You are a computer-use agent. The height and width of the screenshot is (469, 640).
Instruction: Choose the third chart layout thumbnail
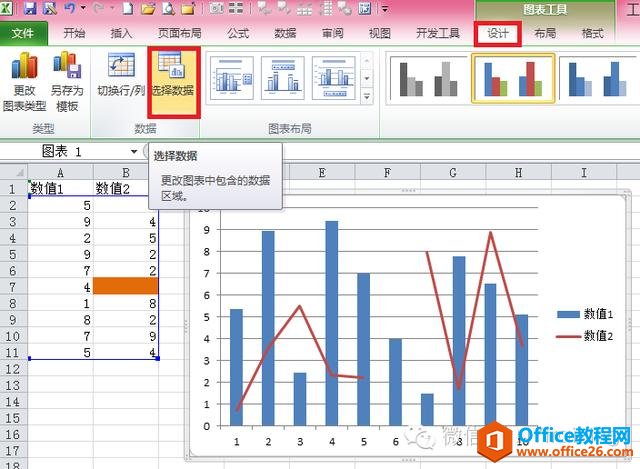(x=333, y=78)
